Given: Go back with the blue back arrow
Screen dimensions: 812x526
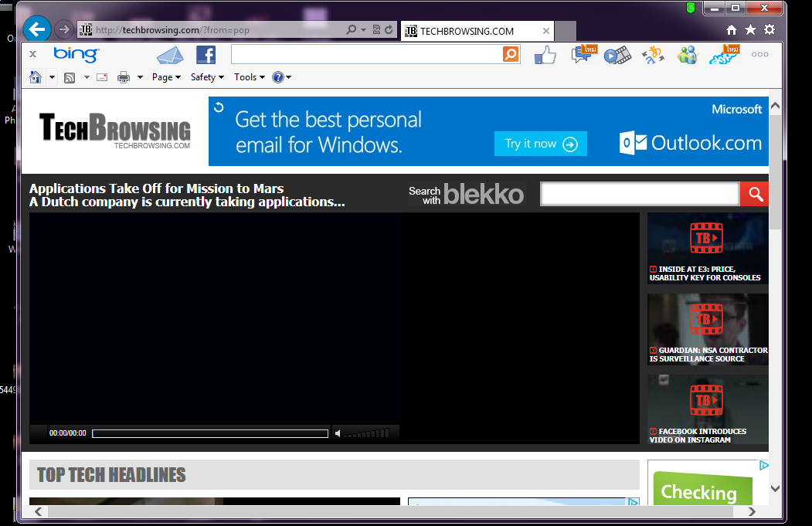Looking at the screenshot, I should (x=37, y=29).
